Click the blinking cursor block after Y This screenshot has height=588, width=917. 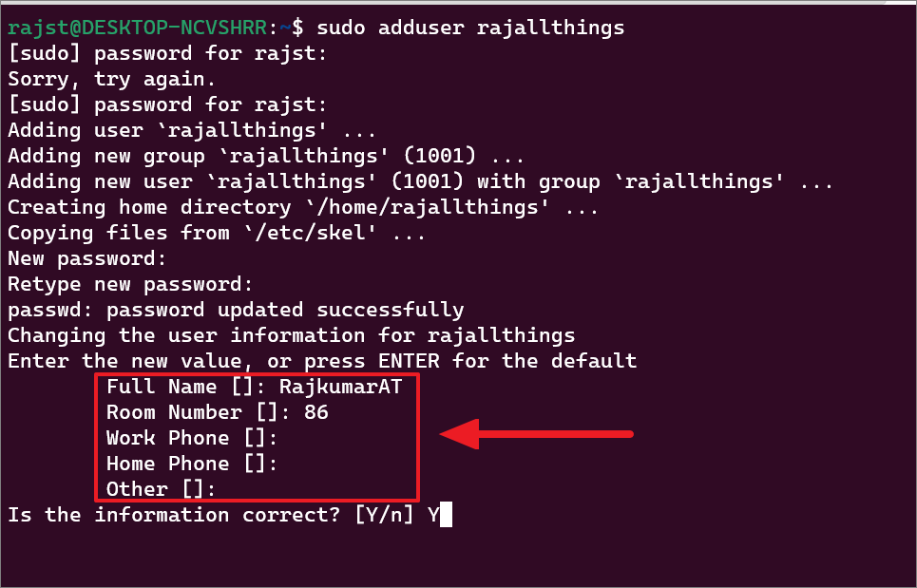click(446, 515)
